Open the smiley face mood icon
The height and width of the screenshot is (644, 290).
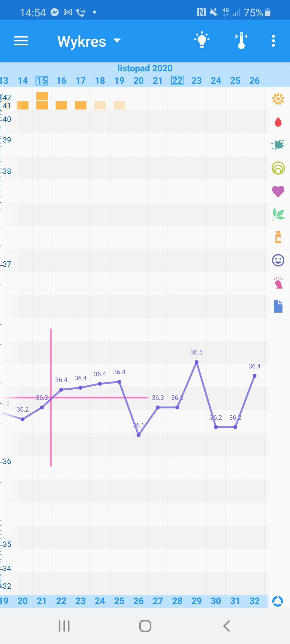(278, 260)
